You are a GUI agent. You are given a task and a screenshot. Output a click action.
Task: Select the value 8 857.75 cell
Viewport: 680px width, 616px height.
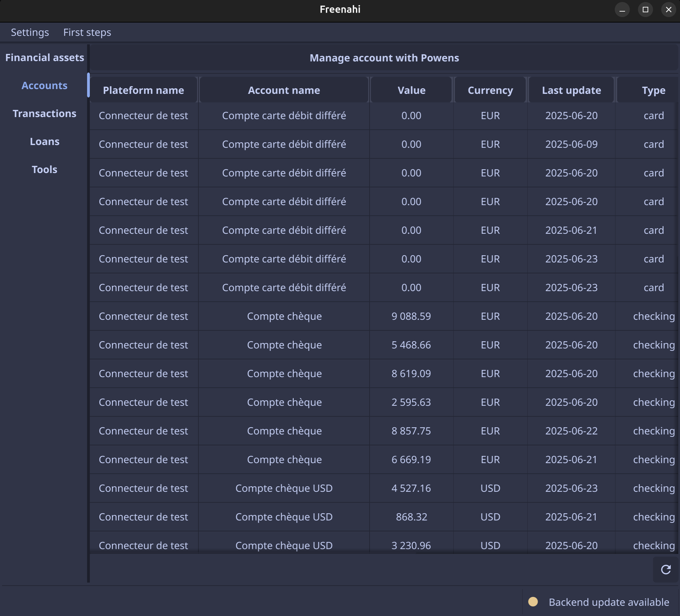coord(411,431)
